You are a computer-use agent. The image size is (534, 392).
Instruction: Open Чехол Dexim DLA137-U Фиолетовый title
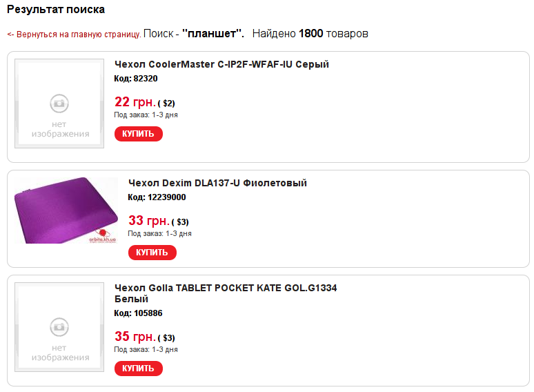(217, 183)
